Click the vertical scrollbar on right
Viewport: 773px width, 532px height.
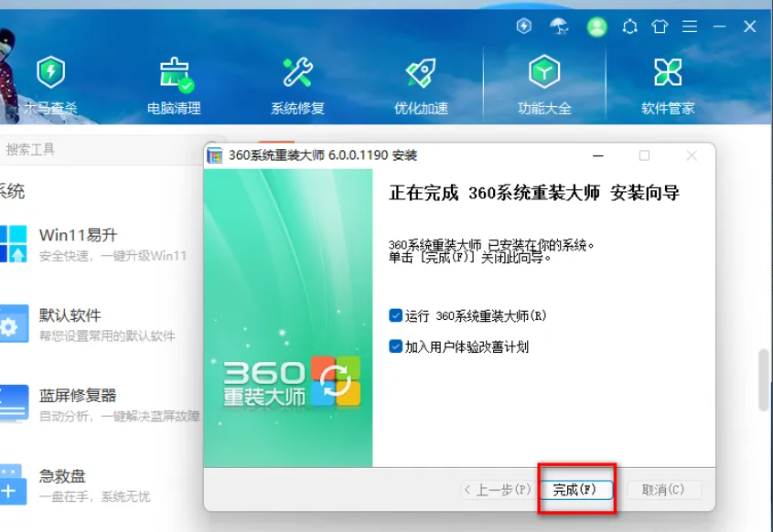[x=764, y=379]
